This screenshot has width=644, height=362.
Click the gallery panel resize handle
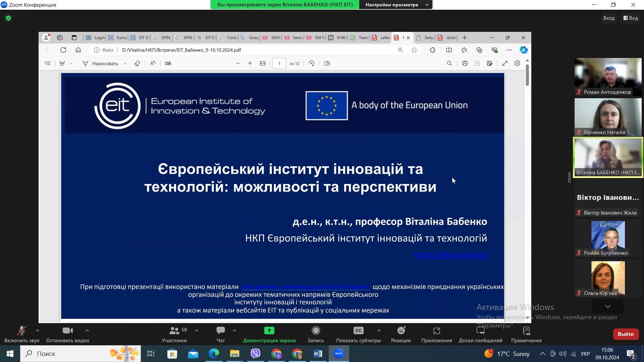tap(569, 177)
